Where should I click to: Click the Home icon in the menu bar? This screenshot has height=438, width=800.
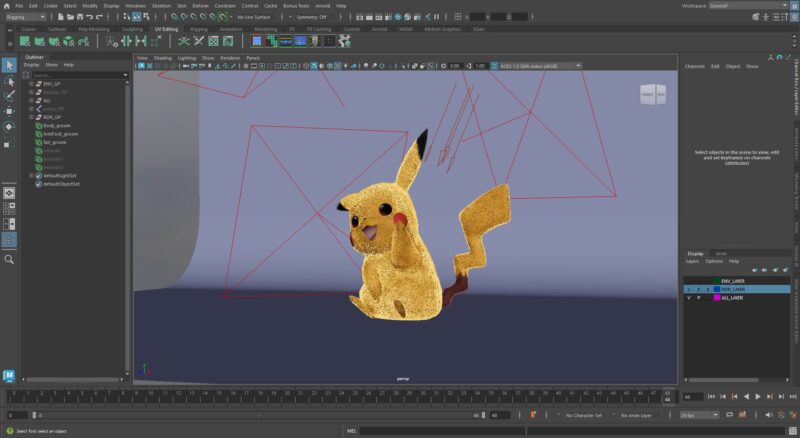pos(6,5)
